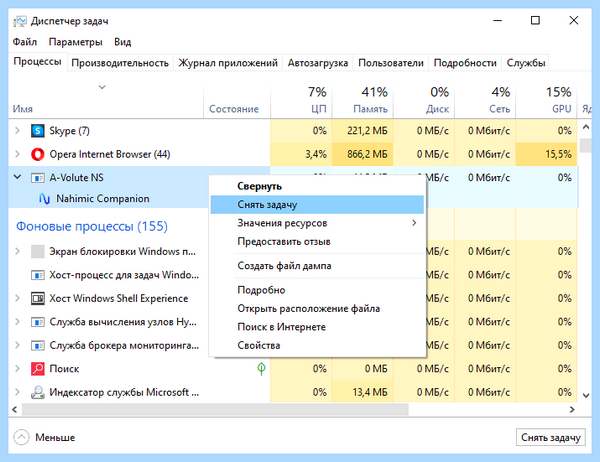The width and height of the screenshot is (600, 462).
Task: Choose Свернуть in the context menu
Action: click(x=317, y=186)
